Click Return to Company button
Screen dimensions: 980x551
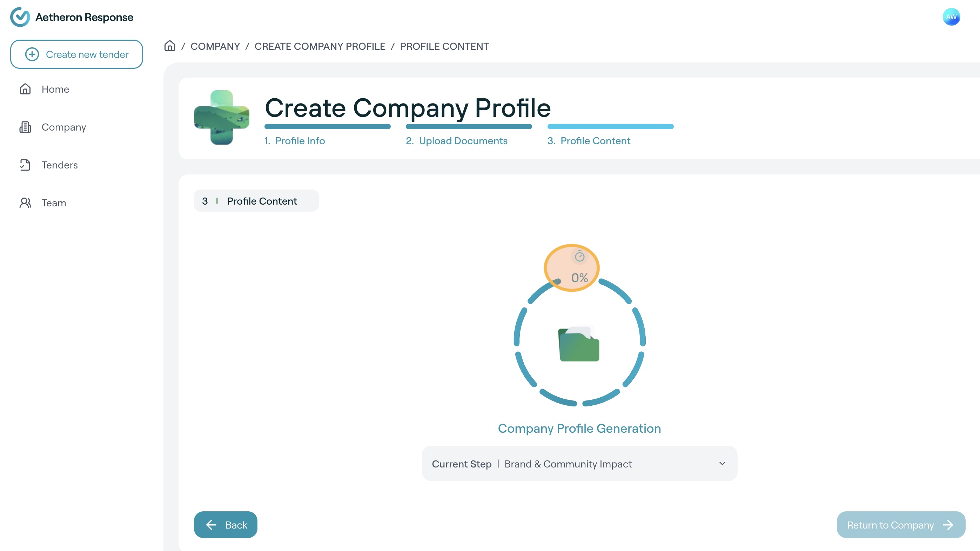900,525
